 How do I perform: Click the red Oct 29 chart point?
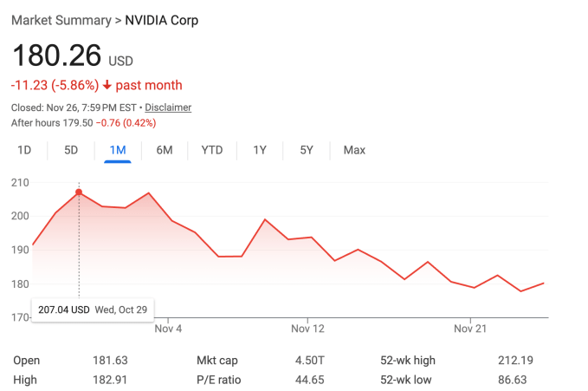[x=79, y=192]
